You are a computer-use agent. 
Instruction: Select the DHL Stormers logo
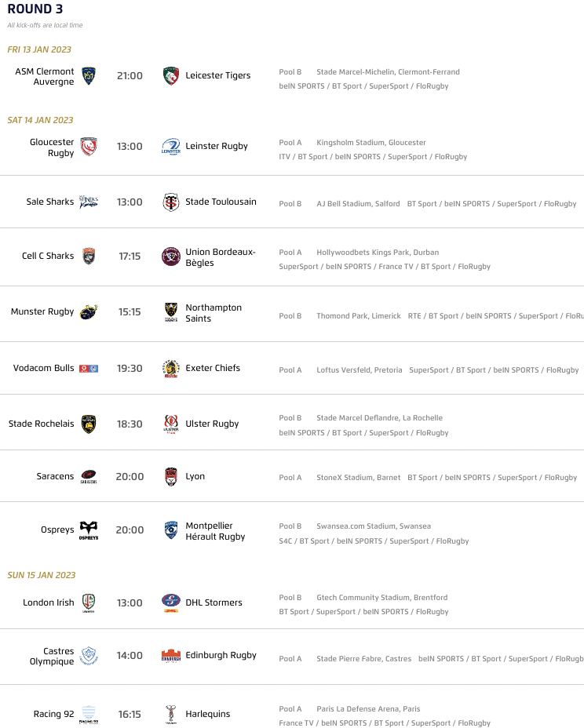point(170,602)
